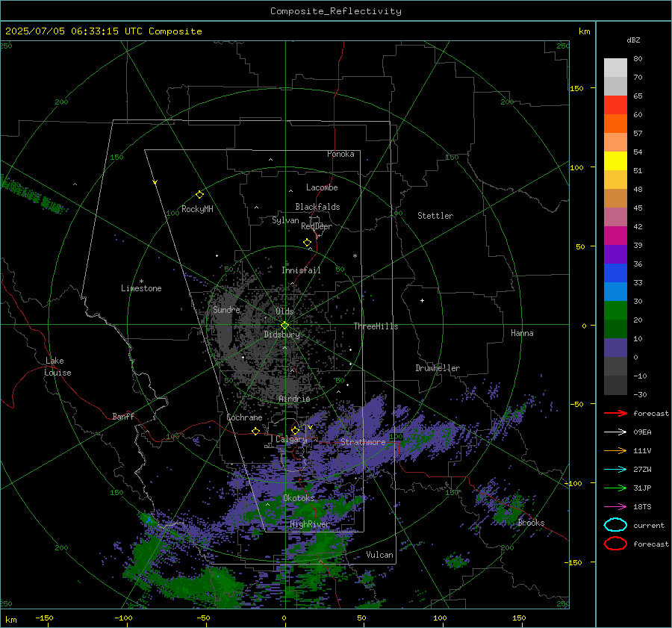Pick the slate purple 10 dBZ swatch
The height and width of the screenshot is (628, 672).
(615, 348)
